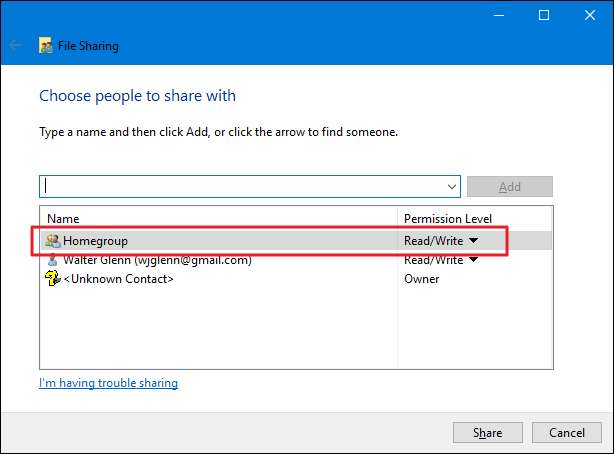614x454 pixels.
Task: Maximize the File Sharing window
Action: [544, 15]
